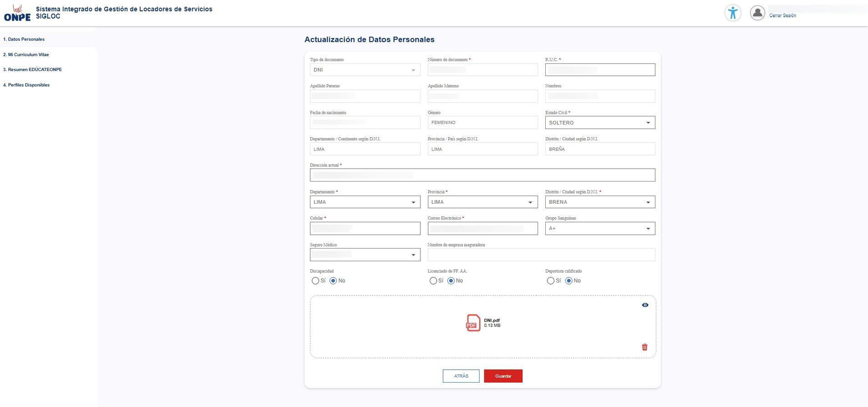
Task: Click the Guardar button
Action: tap(503, 376)
